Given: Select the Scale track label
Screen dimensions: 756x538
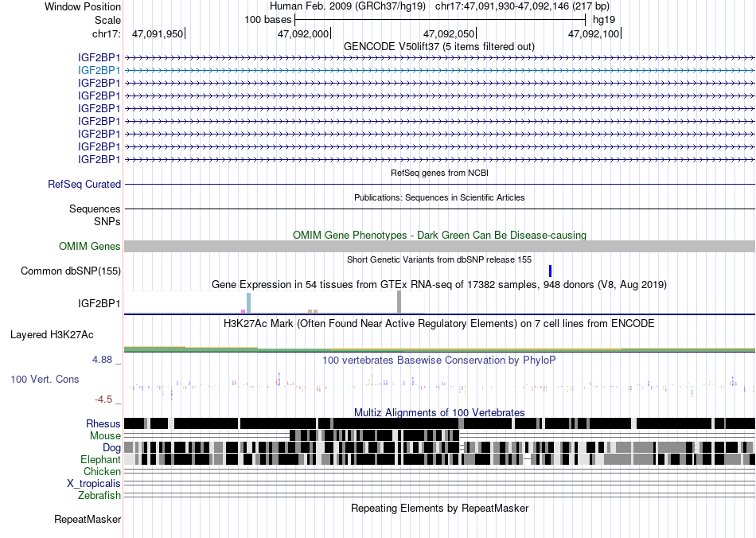Looking at the screenshot, I should [x=107, y=20].
